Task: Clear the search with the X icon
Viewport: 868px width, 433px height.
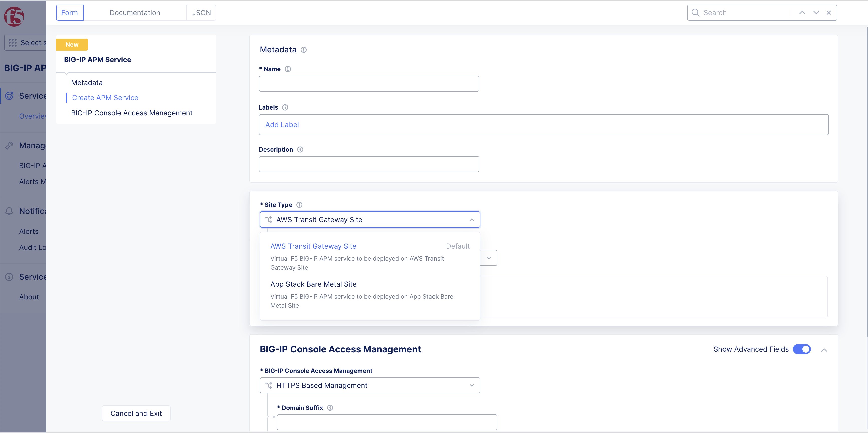Action: tap(829, 13)
